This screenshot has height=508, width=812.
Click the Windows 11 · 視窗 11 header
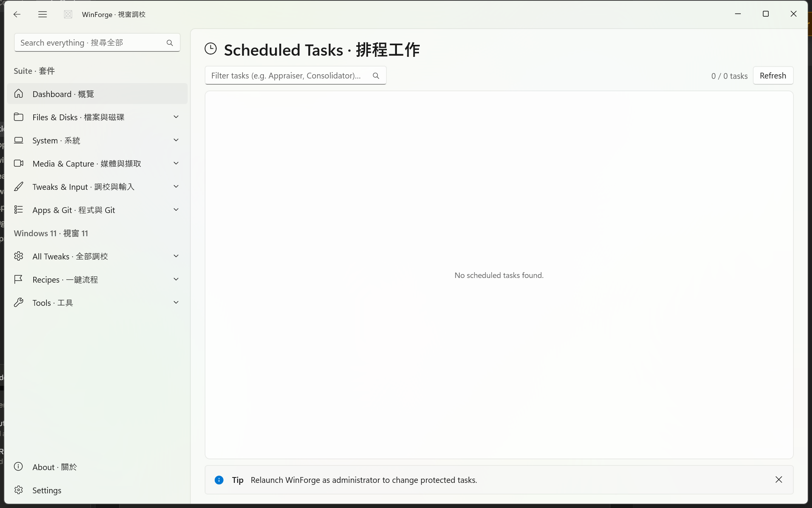tap(51, 233)
